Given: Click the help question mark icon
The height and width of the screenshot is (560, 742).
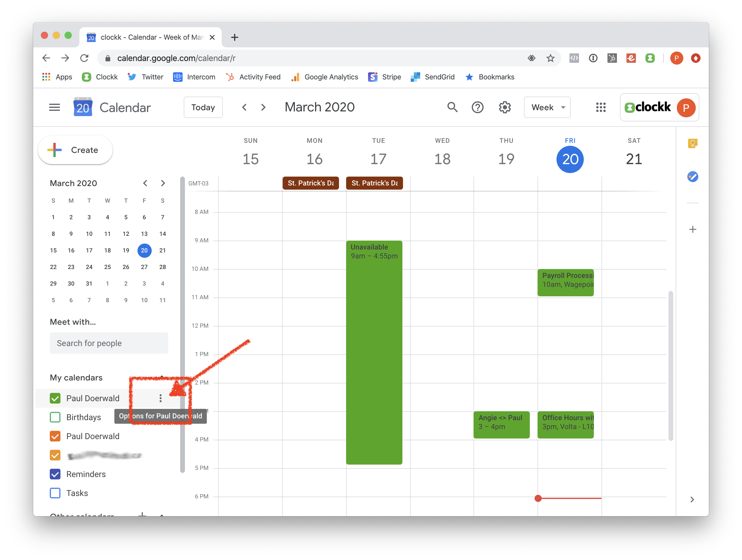Looking at the screenshot, I should pos(478,107).
